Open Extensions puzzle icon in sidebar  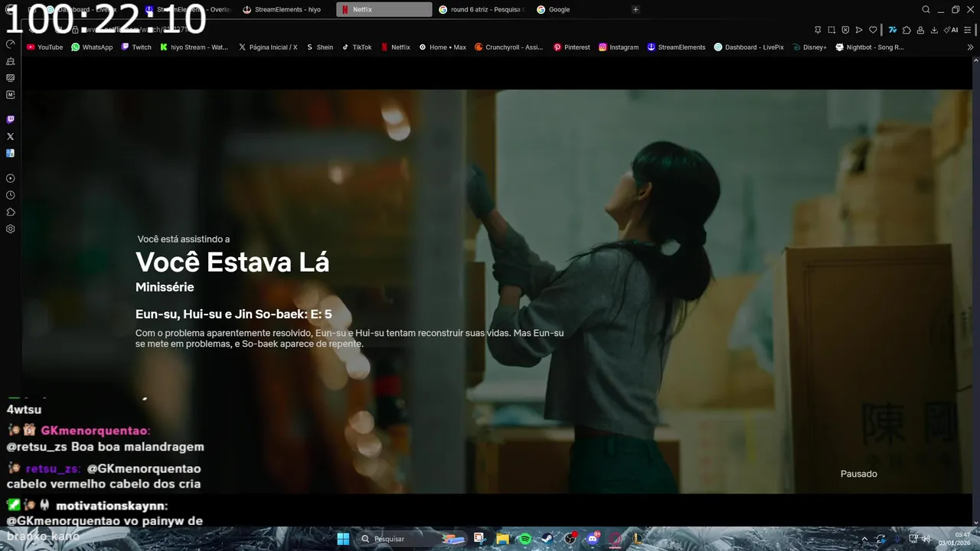coord(11,212)
